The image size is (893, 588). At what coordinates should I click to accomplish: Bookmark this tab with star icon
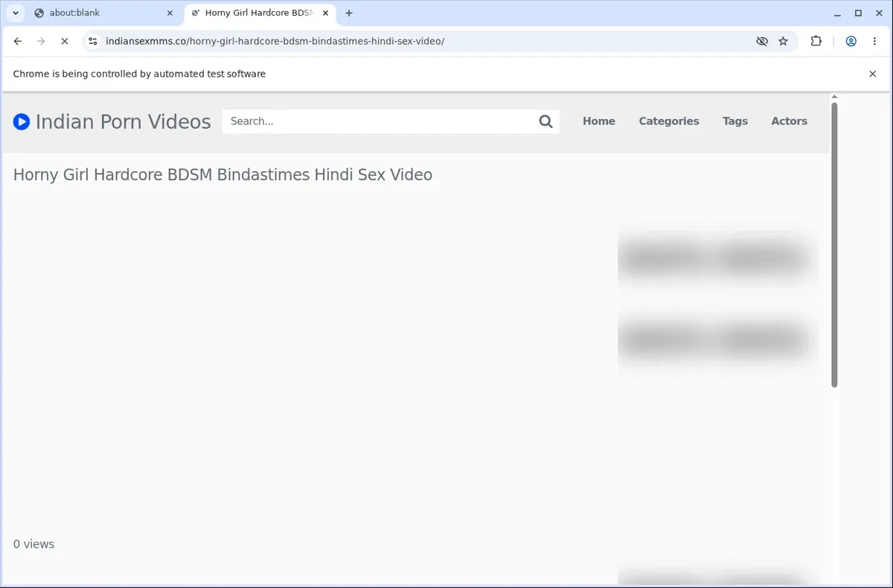783,42
